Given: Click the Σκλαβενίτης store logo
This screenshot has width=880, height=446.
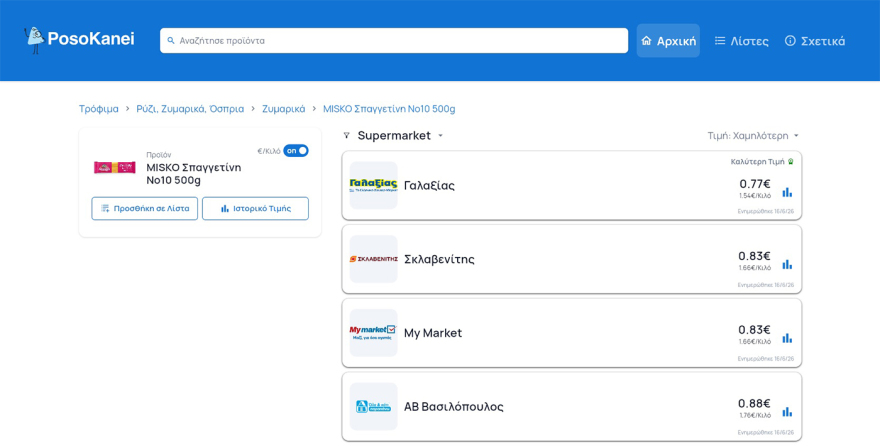Looking at the screenshot, I should [373, 259].
